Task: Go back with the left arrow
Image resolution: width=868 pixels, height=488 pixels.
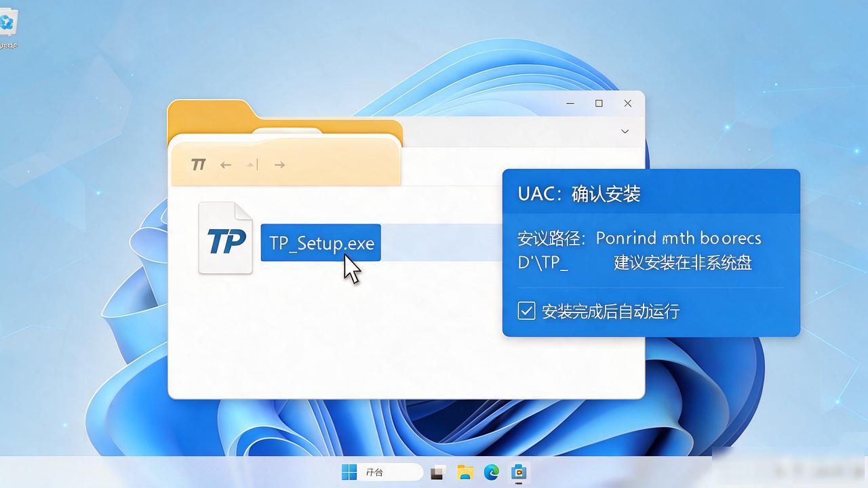Action: click(226, 165)
